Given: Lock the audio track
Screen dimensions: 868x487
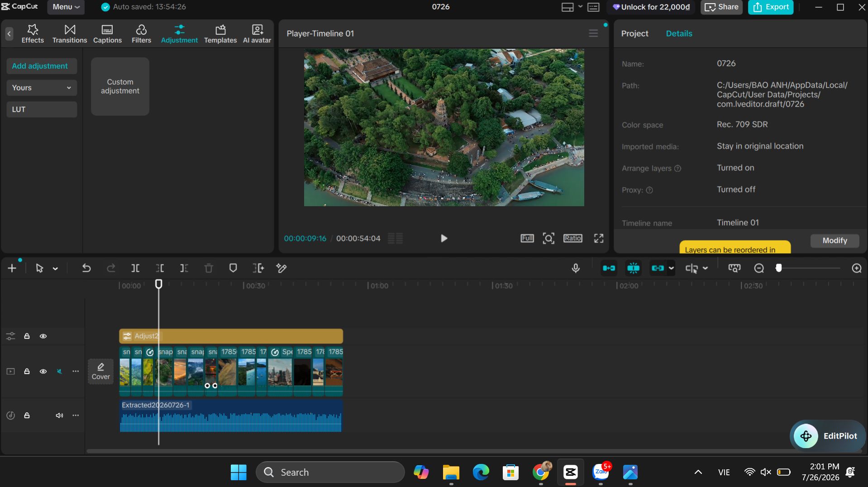Looking at the screenshot, I should click(27, 415).
